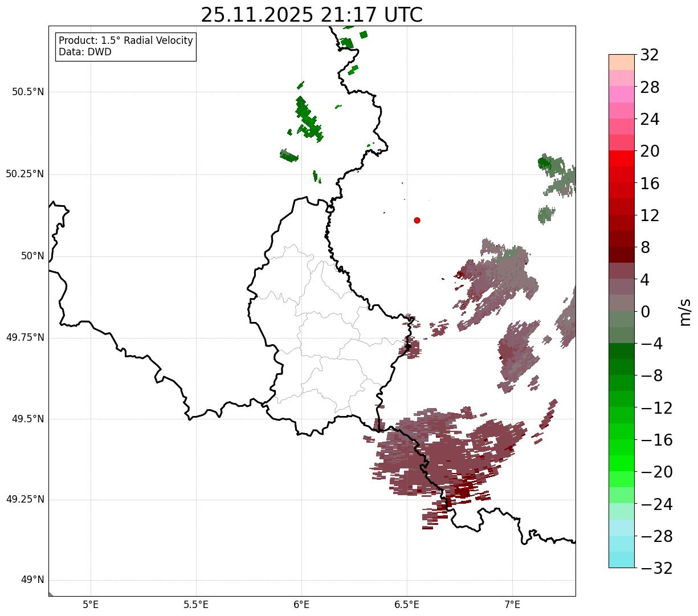
Task: Click the colorbar tick label 16
Action: pos(650,183)
